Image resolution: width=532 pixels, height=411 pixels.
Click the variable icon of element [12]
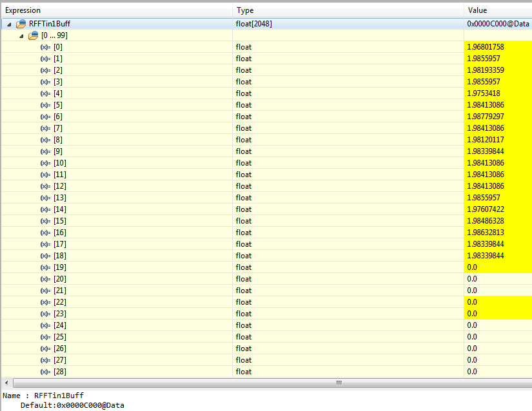[x=46, y=186]
